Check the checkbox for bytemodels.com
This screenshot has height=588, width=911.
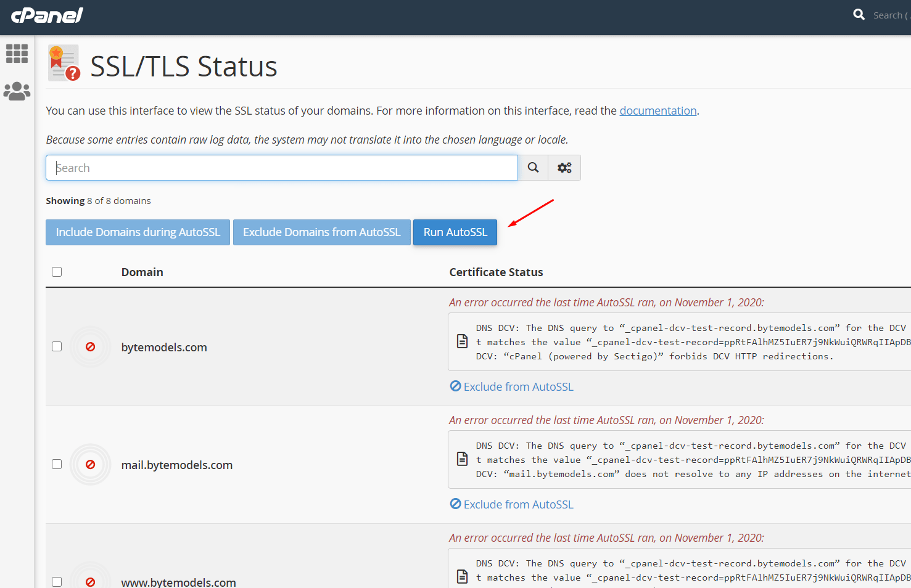click(57, 346)
